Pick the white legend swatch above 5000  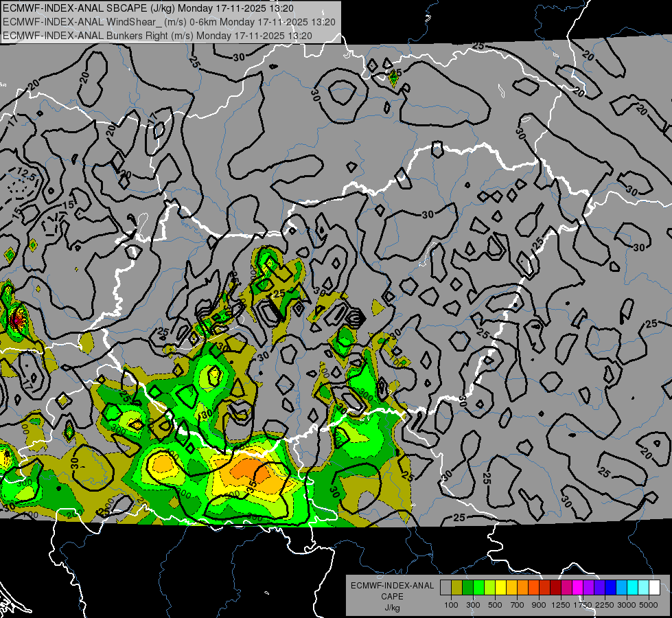pyautogui.click(x=655, y=588)
